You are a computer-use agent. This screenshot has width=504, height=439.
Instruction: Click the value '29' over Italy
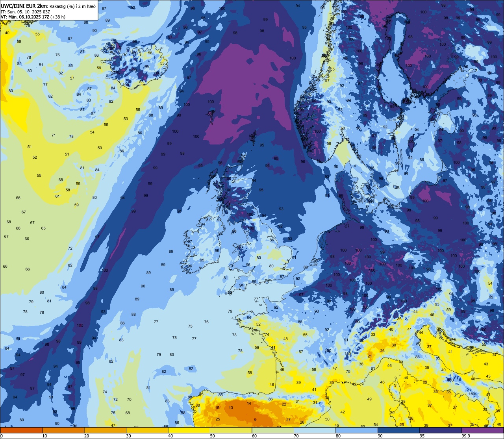tap(425, 382)
